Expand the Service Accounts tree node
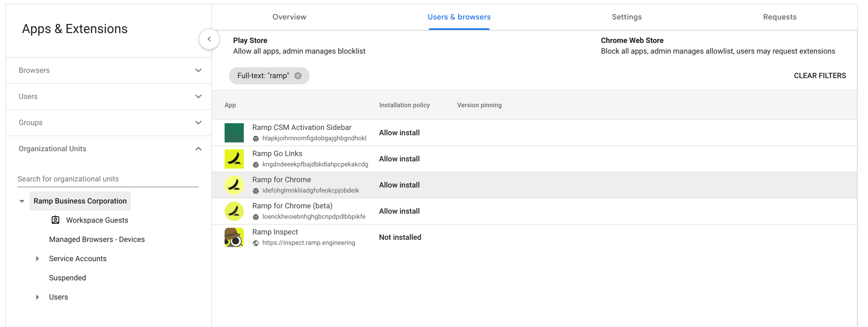 coord(37,259)
